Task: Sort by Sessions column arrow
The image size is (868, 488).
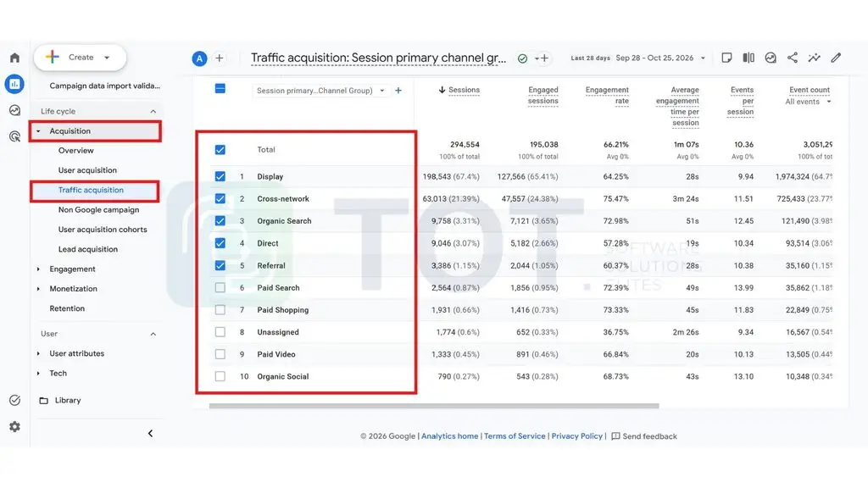Action: [x=442, y=90]
